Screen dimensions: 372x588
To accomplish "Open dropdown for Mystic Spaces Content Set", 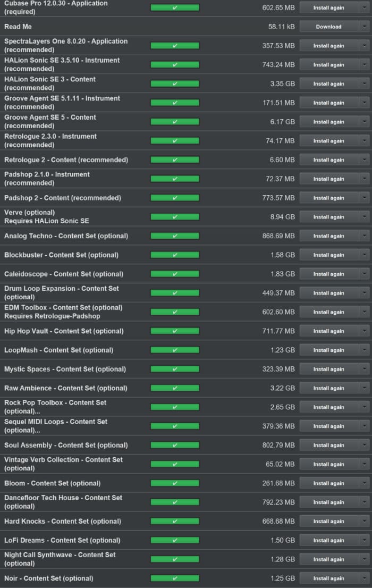I will click(364, 369).
